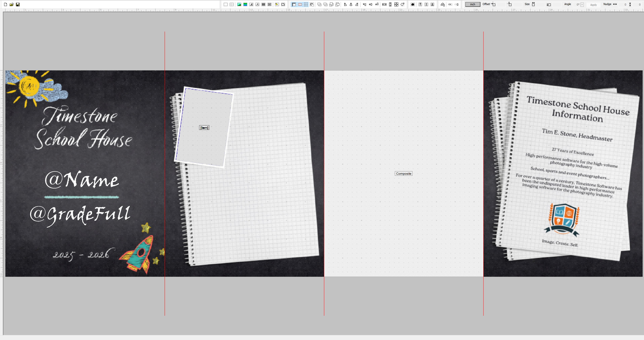This screenshot has width=644, height=340.
Task: Add an image object with landscape icon
Action: [x=239, y=4]
